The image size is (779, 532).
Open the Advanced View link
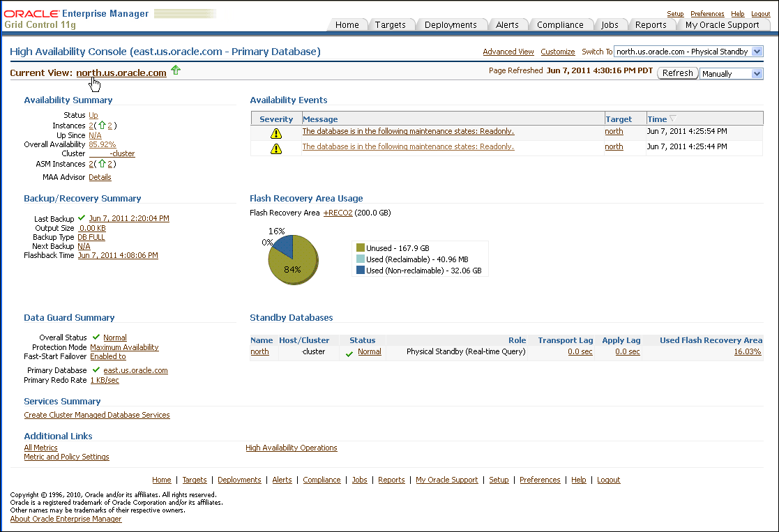[508, 52]
